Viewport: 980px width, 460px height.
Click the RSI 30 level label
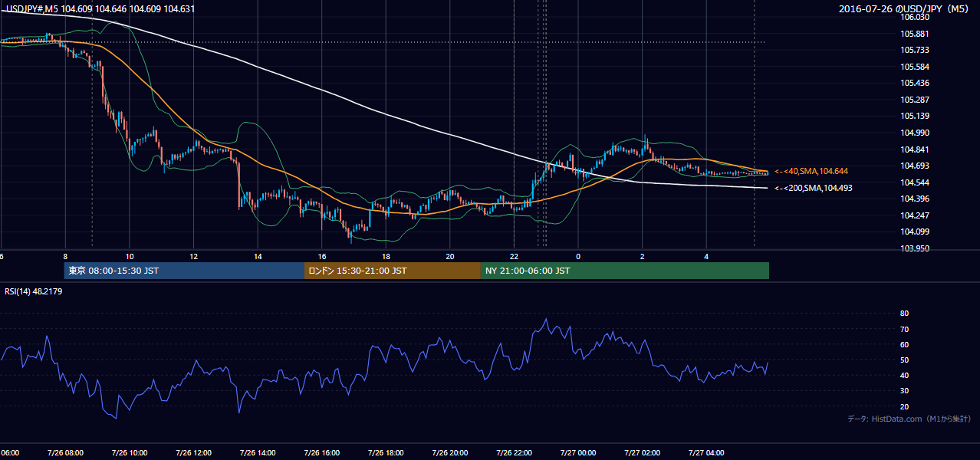pyautogui.click(x=904, y=391)
